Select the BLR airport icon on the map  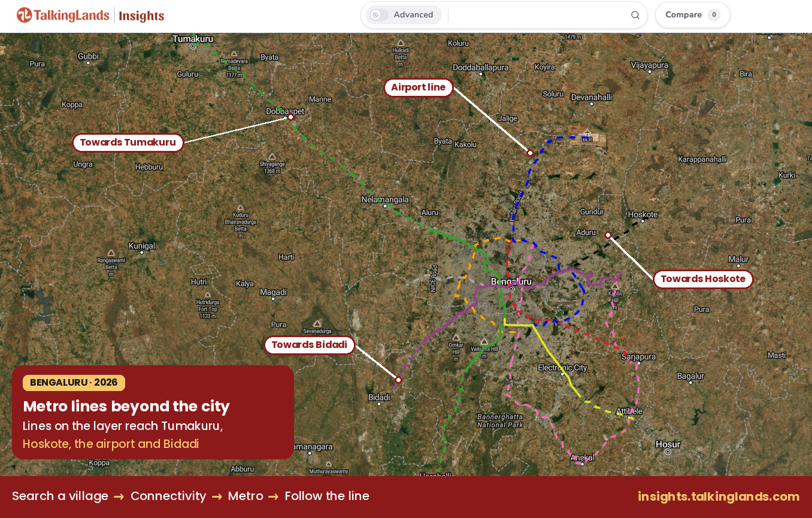[x=587, y=133]
